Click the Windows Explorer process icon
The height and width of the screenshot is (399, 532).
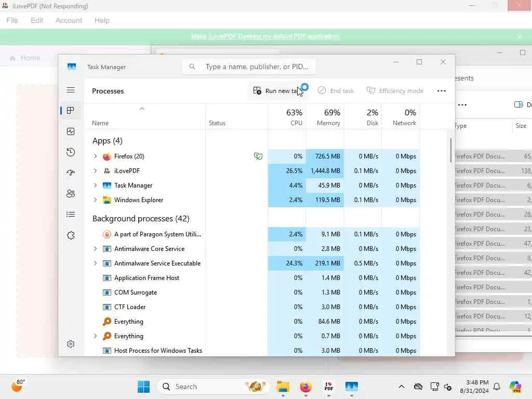point(107,200)
